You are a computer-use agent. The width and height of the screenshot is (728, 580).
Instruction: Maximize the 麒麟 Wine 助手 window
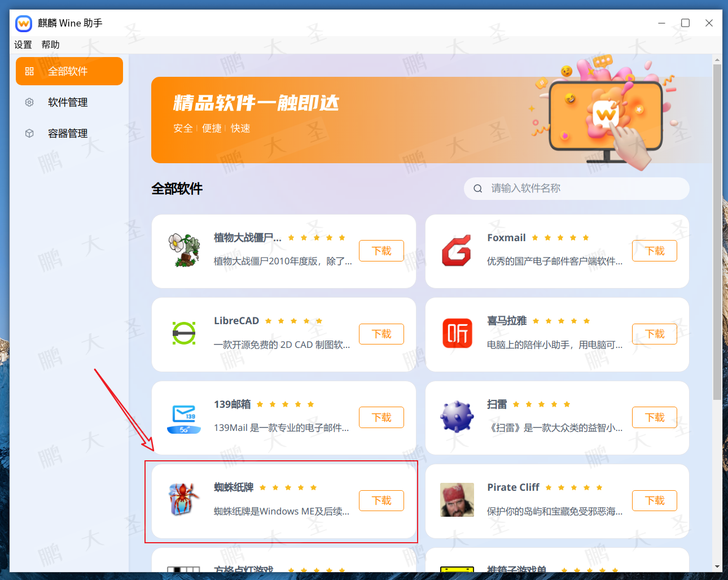point(685,23)
